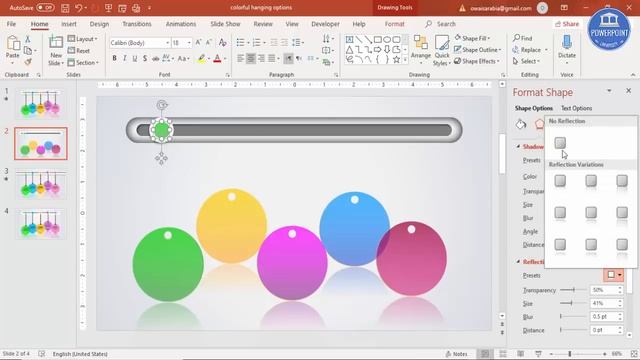Screen dimensions: 640x360
Task: Switch to the Design ribbon tab
Action: [x=99, y=24]
